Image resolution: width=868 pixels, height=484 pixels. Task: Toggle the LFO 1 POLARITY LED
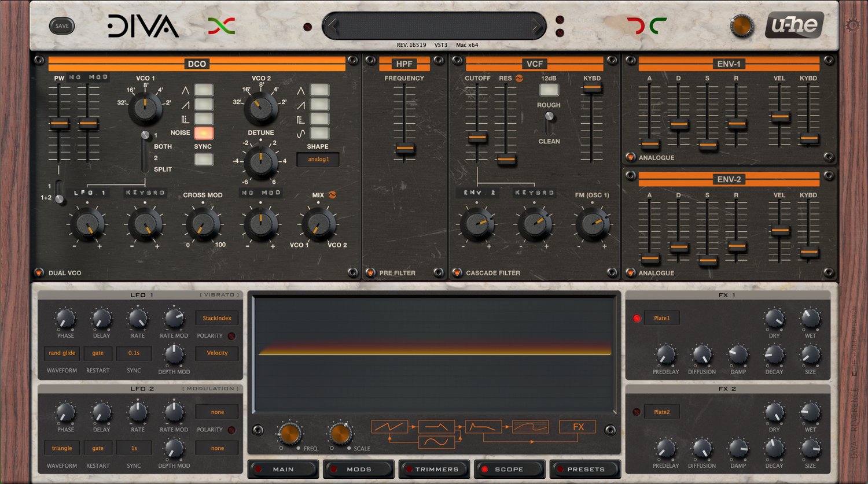(x=231, y=336)
